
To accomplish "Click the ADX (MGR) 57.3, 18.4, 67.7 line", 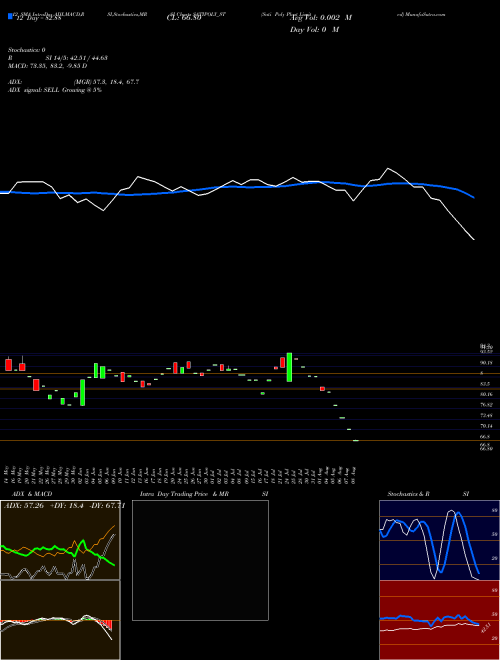I will 74,82.
